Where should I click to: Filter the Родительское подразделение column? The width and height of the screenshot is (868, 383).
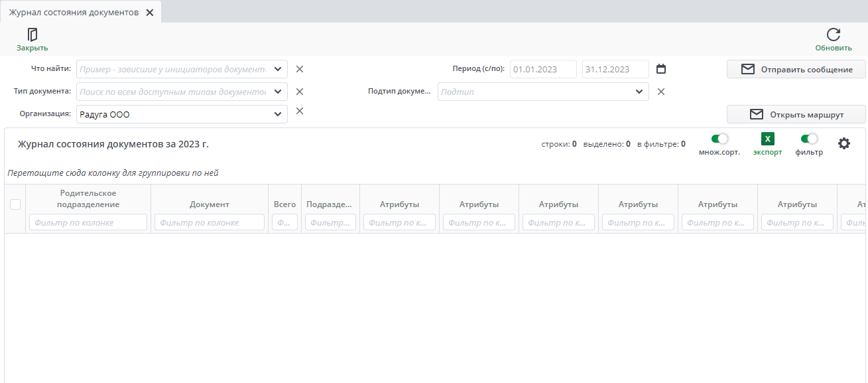click(x=88, y=222)
